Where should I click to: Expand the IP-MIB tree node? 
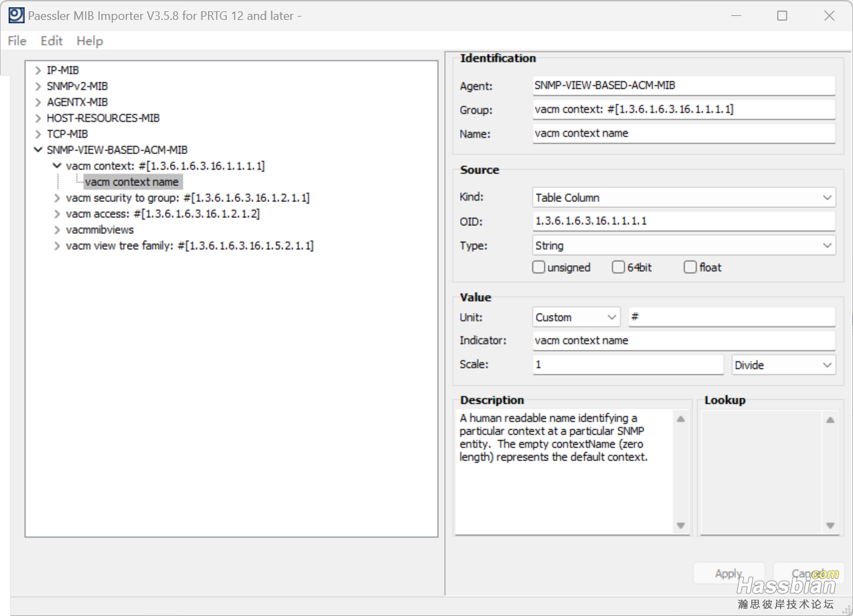[x=38, y=70]
